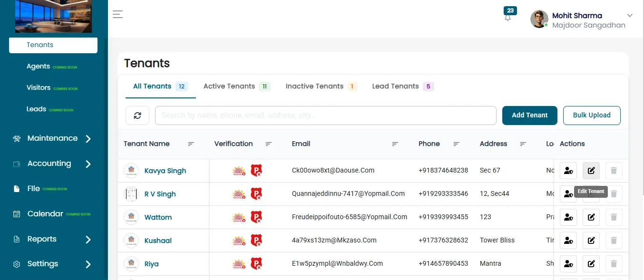Viewport: 644px width, 280px height.
Task: Open the notifications bell with badge 23
Action: 508,17
